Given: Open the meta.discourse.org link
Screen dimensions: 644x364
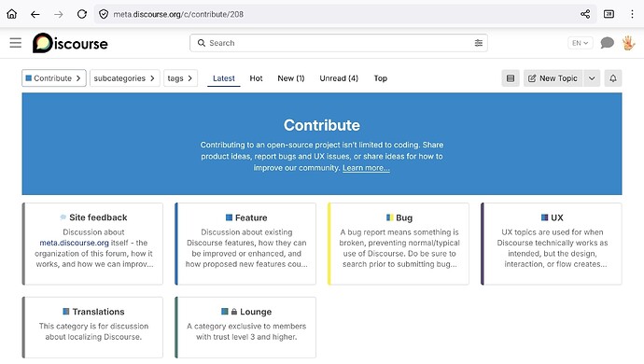Looking at the screenshot, I should (x=75, y=243).
